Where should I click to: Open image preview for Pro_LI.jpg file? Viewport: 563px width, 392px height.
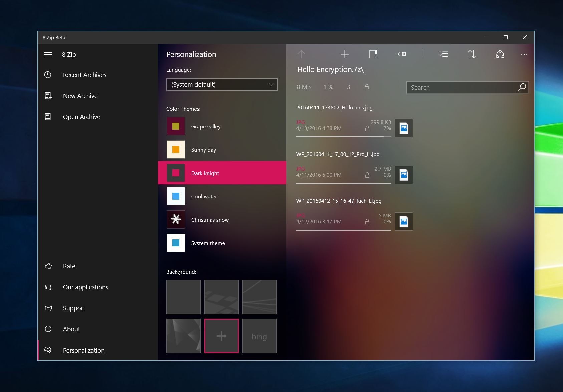click(x=404, y=175)
